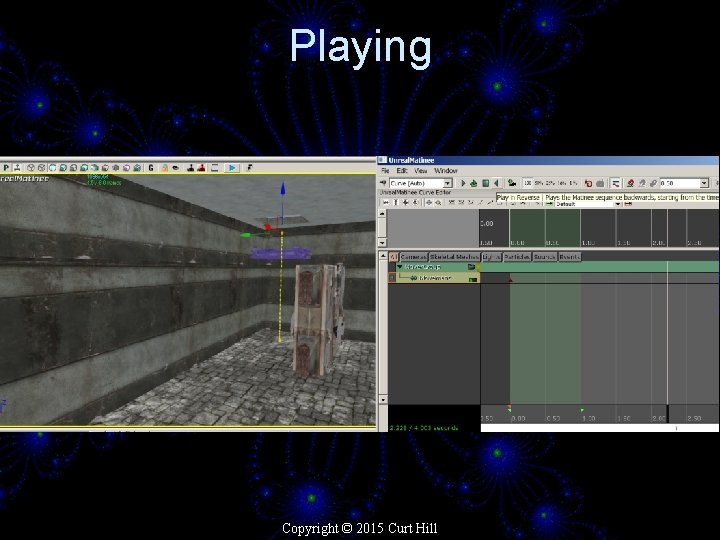This screenshot has height=540, width=720.
Task: Click the green loop end marker on timeline
Action: coord(582,410)
